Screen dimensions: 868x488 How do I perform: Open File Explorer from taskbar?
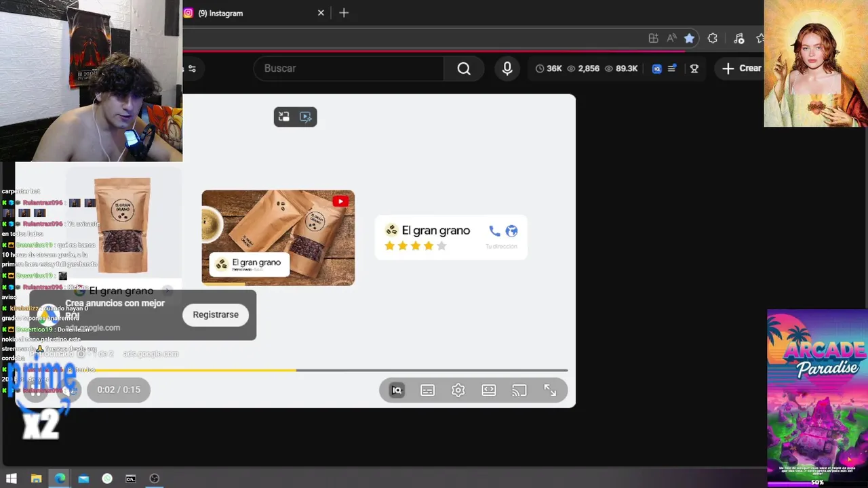37,479
